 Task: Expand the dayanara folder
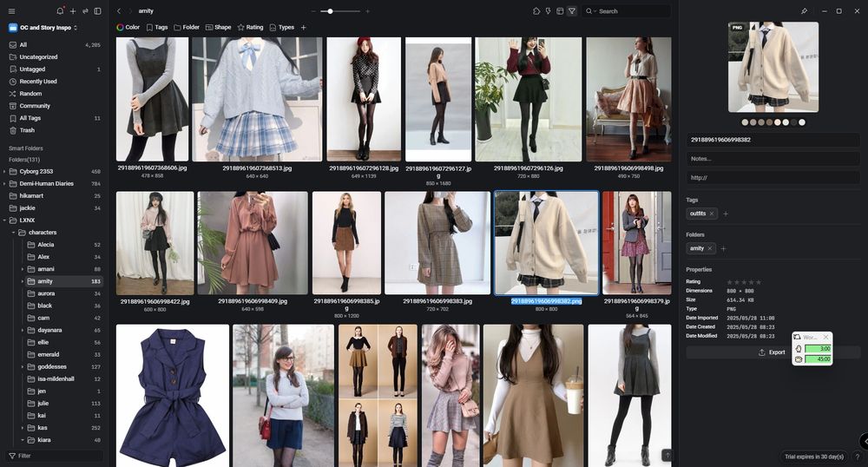pyautogui.click(x=23, y=331)
